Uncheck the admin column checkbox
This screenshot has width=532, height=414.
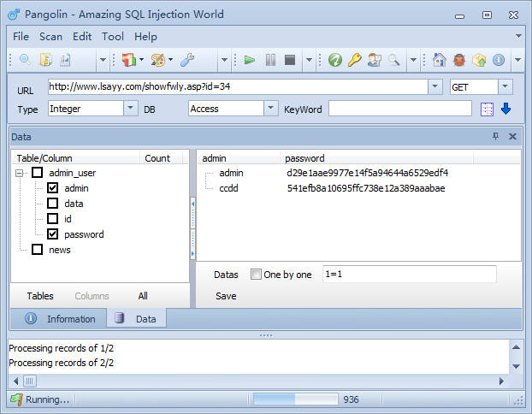pyautogui.click(x=52, y=187)
